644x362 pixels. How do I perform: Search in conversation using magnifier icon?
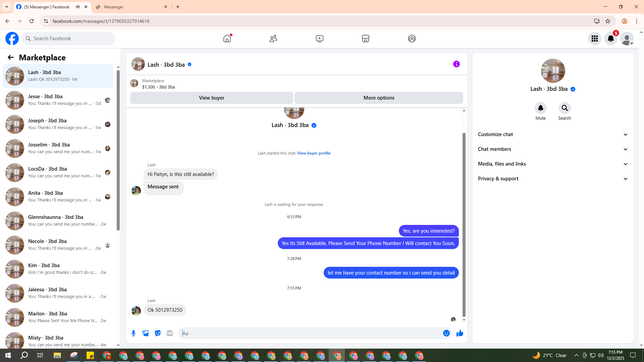565,108
